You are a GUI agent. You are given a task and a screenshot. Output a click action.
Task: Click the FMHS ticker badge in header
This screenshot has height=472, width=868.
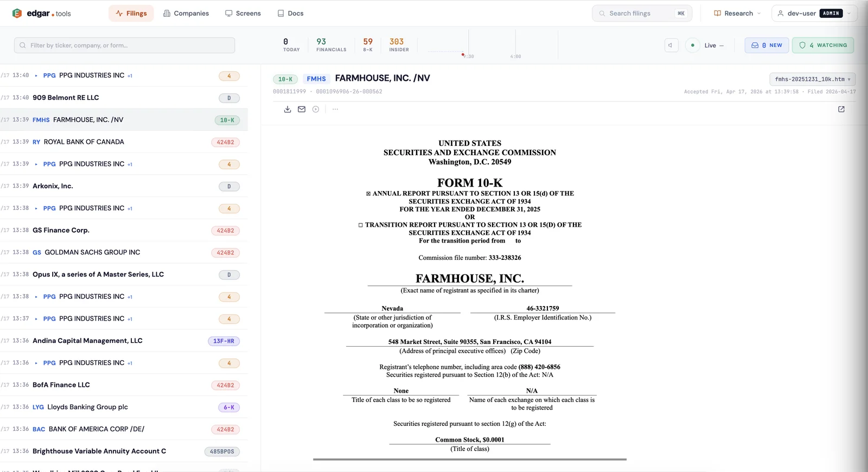[x=316, y=79]
